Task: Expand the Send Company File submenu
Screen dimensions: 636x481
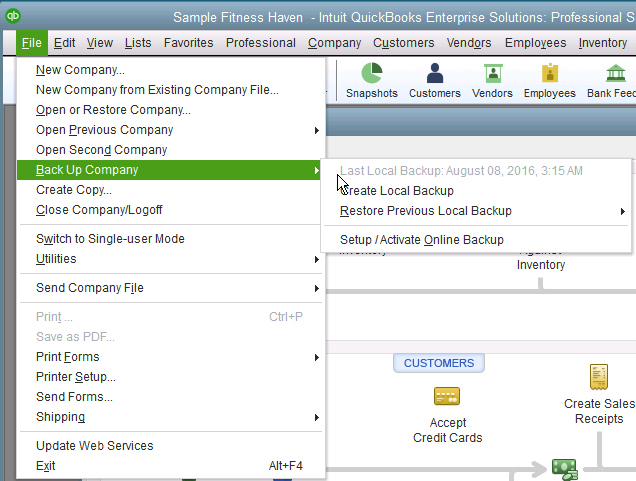Action: (170, 288)
